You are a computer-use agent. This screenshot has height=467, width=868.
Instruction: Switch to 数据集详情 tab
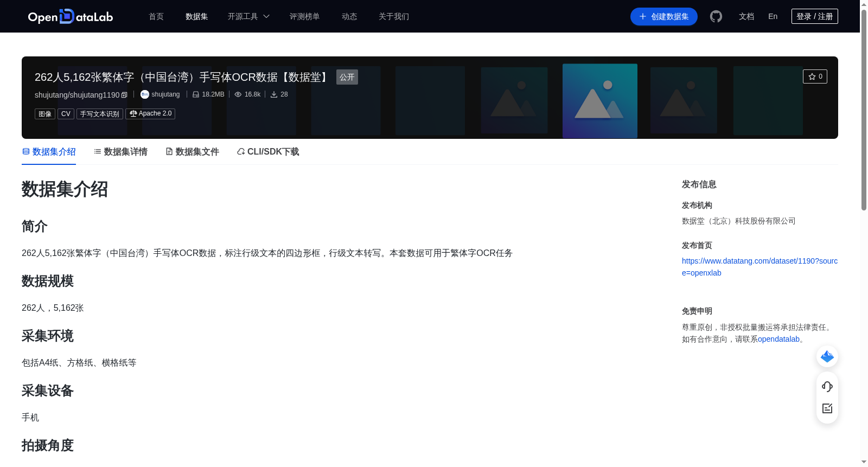120,152
